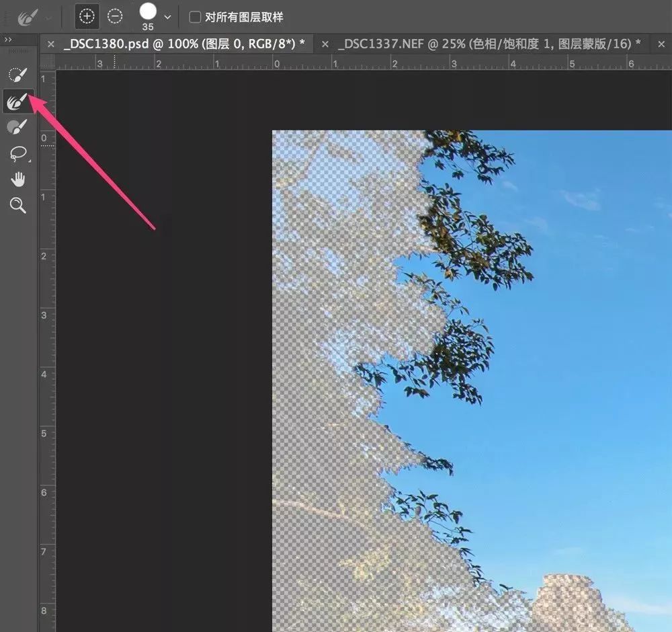Viewport: 672px width, 632px height.
Task: Expand the collapsed toolbar via double chevrons
Action: (9, 39)
